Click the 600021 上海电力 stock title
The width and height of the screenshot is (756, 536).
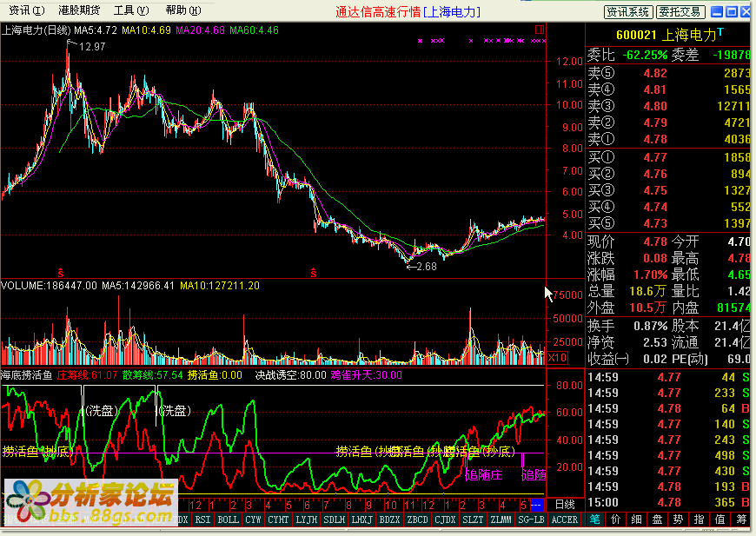666,35
